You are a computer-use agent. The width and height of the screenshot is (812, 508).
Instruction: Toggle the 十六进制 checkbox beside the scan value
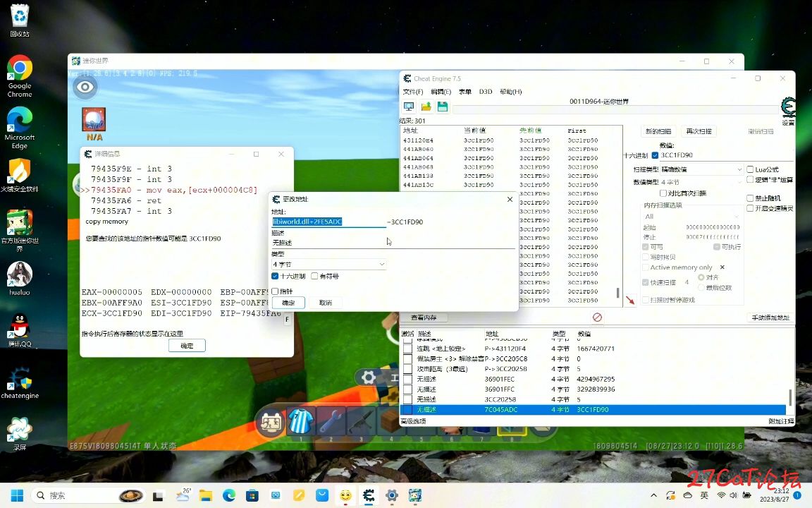pos(655,155)
